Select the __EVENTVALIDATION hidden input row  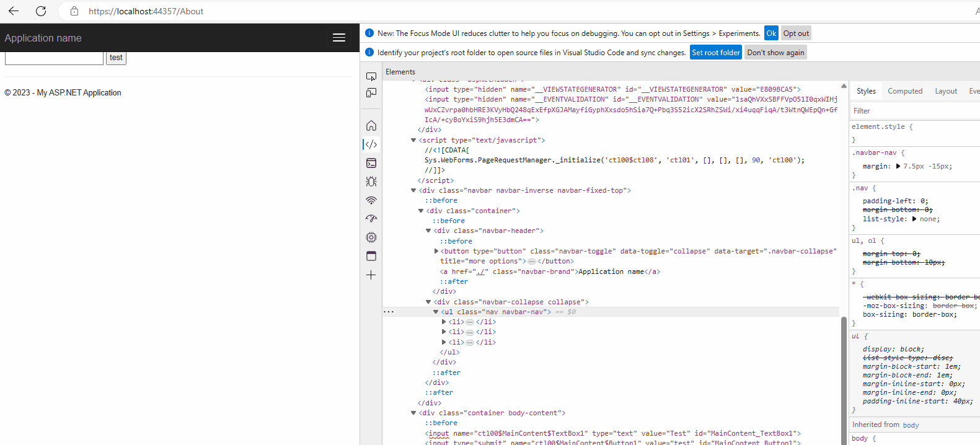631,110
